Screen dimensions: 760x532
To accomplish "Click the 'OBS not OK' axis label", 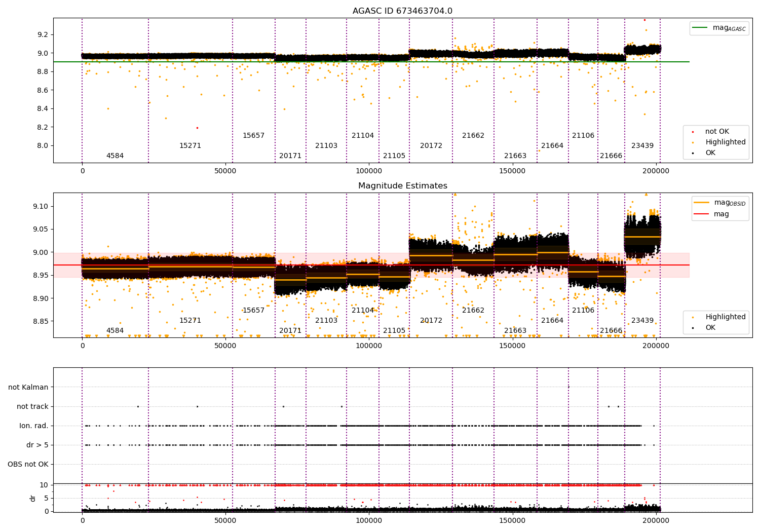I will (x=28, y=464).
